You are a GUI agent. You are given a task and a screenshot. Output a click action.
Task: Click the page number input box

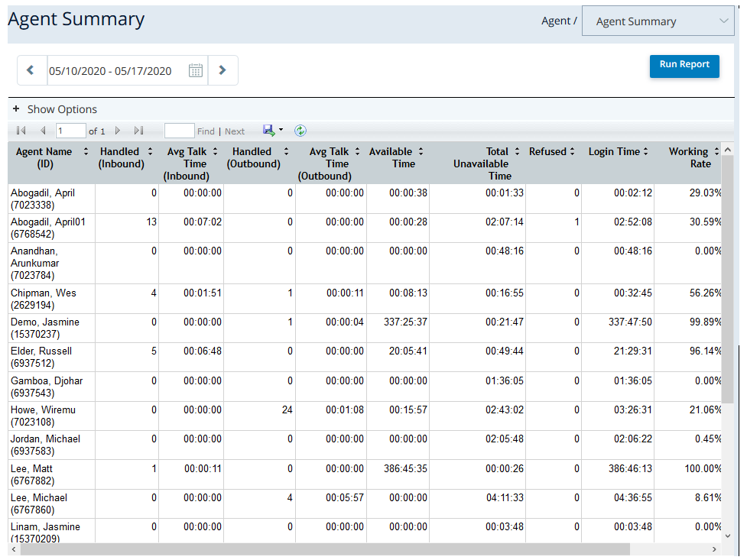pyautogui.click(x=70, y=131)
